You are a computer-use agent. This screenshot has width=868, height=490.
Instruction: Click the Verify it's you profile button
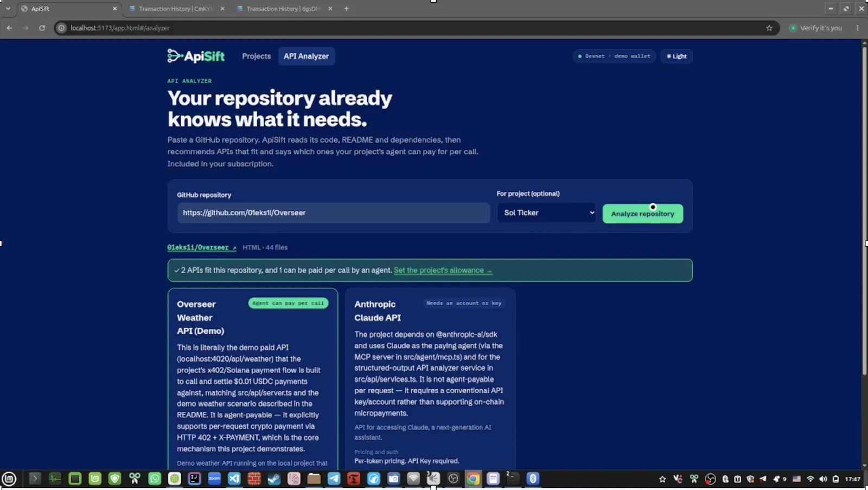[x=815, y=28]
